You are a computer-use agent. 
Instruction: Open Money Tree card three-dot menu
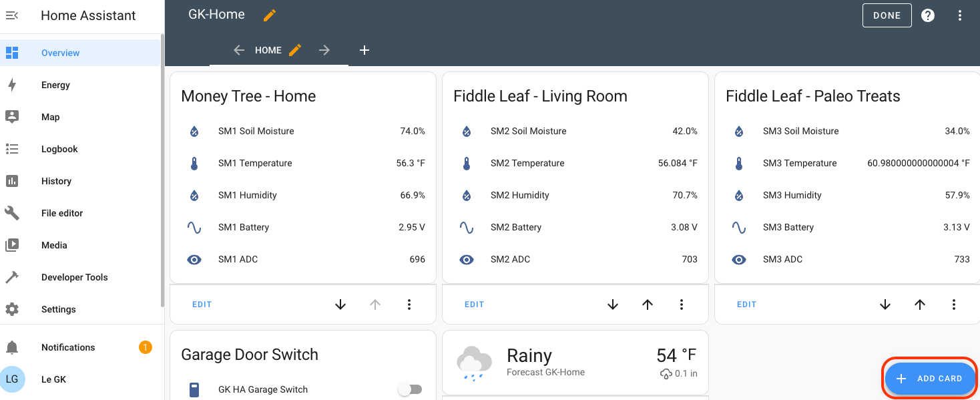[409, 305]
